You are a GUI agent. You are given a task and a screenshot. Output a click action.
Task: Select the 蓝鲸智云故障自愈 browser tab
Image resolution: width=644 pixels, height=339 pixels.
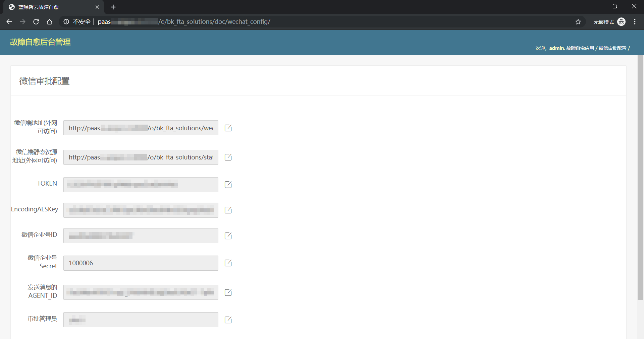(x=54, y=7)
